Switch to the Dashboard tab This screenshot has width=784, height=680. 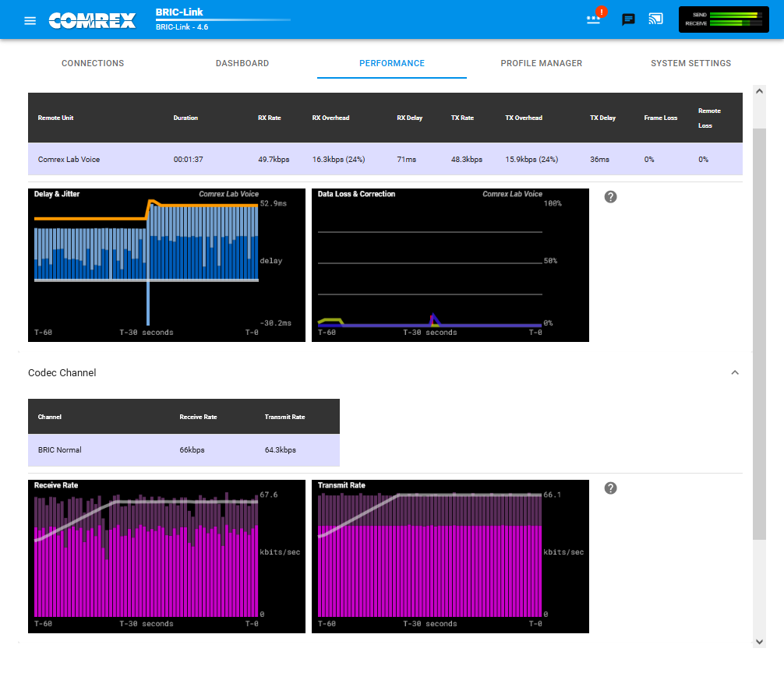tap(242, 63)
